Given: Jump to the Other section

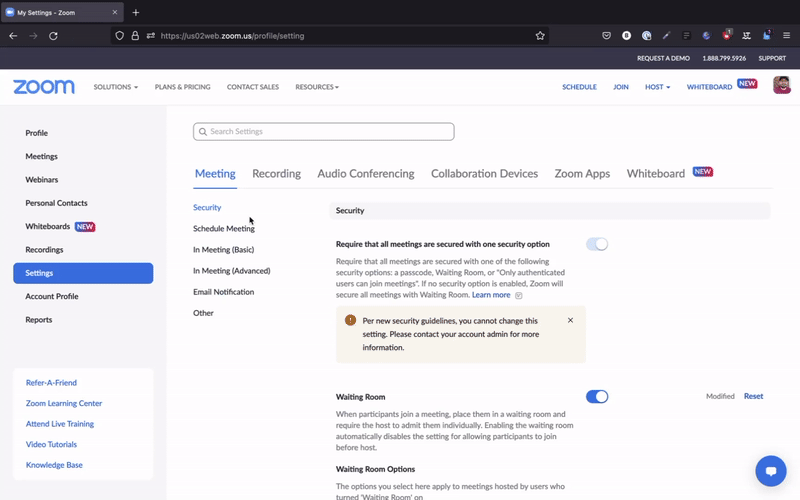Looking at the screenshot, I should pyautogui.click(x=203, y=313).
